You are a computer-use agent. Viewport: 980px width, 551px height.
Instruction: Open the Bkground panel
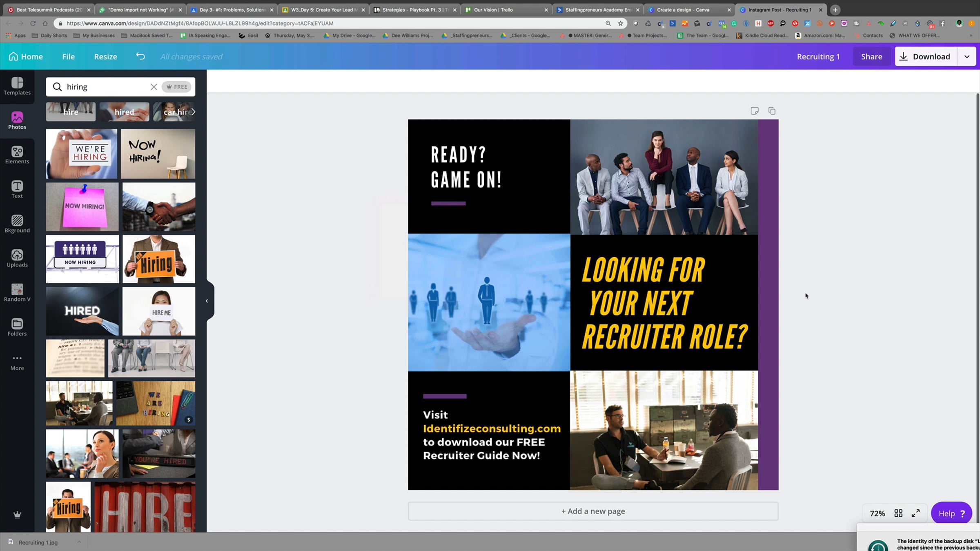tap(17, 224)
